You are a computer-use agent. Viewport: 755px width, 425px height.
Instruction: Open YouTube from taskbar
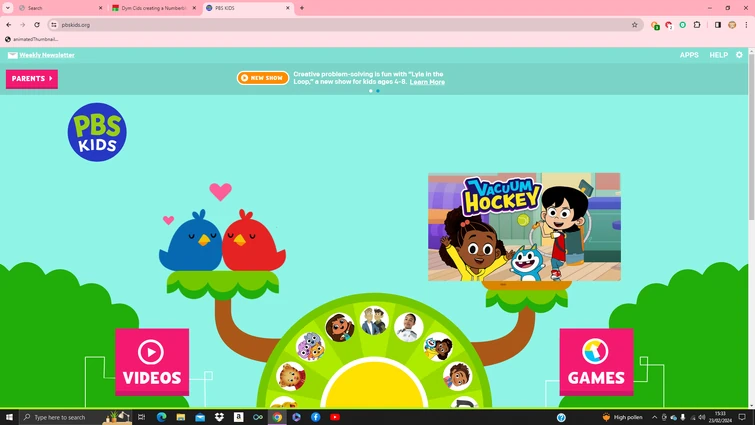(x=335, y=417)
